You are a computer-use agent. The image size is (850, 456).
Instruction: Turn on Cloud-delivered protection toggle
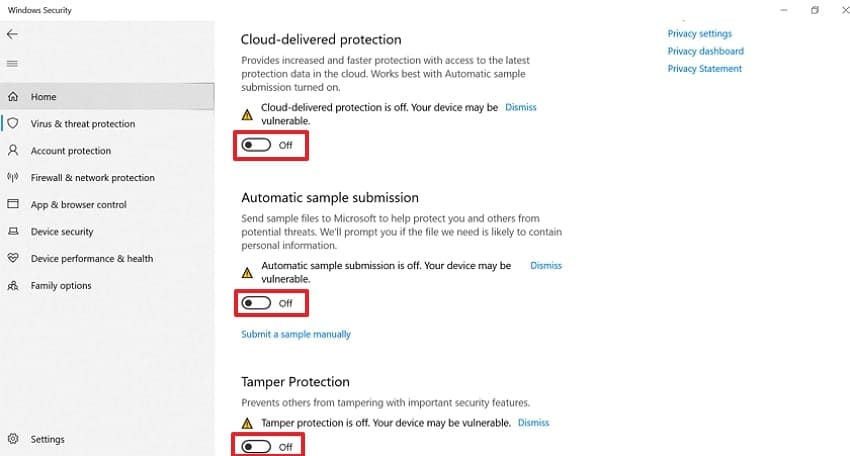(x=256, y=145)
